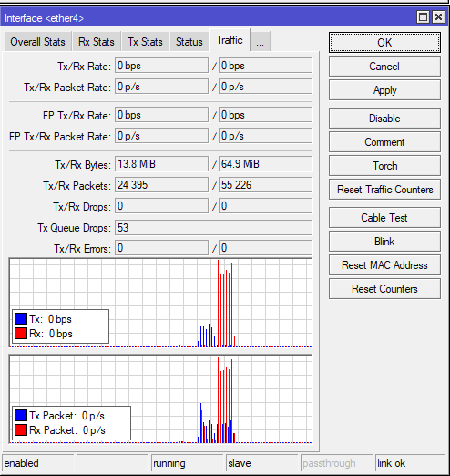Image resolution: width=450 pixels, height=476 pixels.
Task: Click the 'Tx/Rx Bytes:' label
Action: pos(83,165)
